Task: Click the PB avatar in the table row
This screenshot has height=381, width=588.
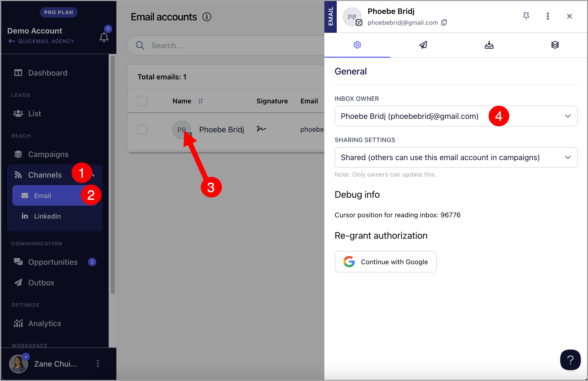Action: pos(182,130)
